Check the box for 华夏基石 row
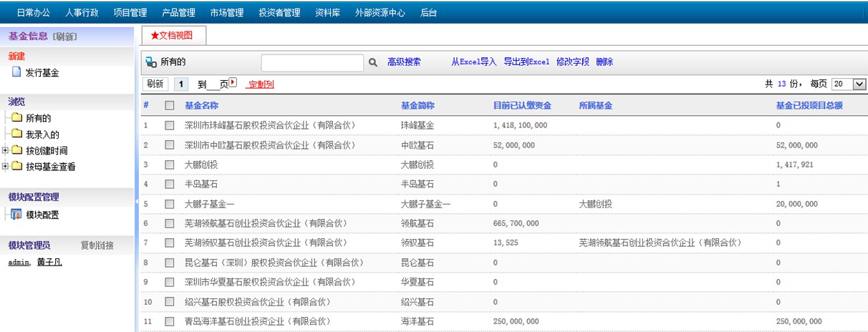868x332 pixels. pos(170,282)
